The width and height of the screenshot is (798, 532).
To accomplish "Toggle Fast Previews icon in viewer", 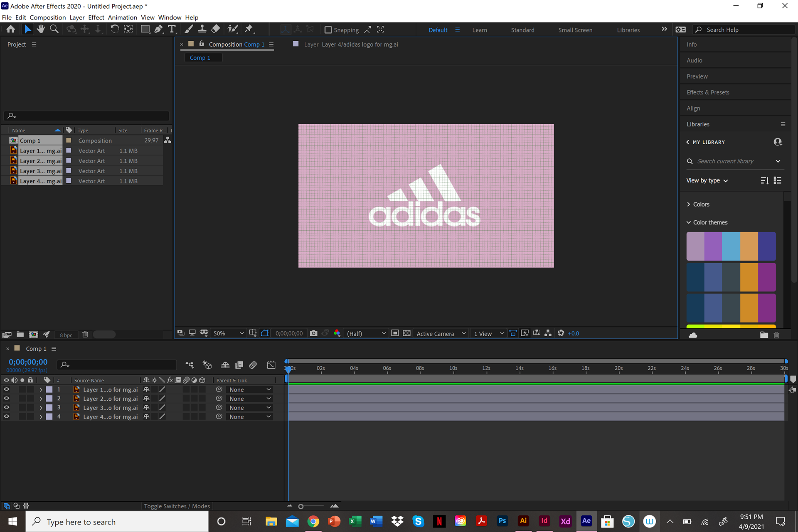I will [x=525, y=333].
